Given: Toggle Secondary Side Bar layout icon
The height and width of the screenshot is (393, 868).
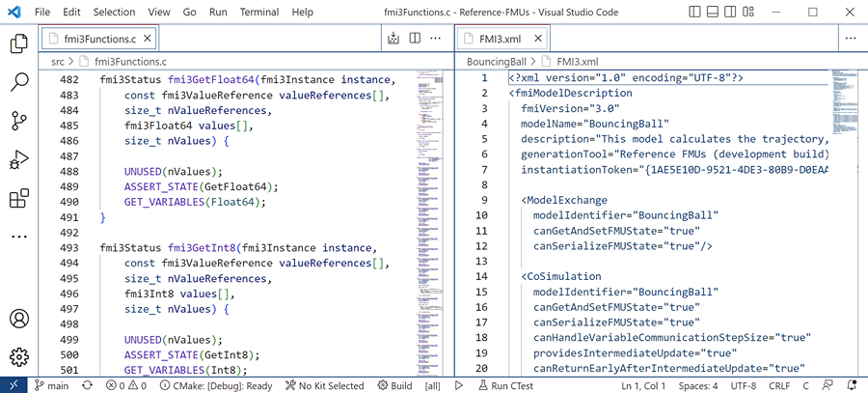Looking at the screenshot, I should pyautogui.click(x=730, y=12).
